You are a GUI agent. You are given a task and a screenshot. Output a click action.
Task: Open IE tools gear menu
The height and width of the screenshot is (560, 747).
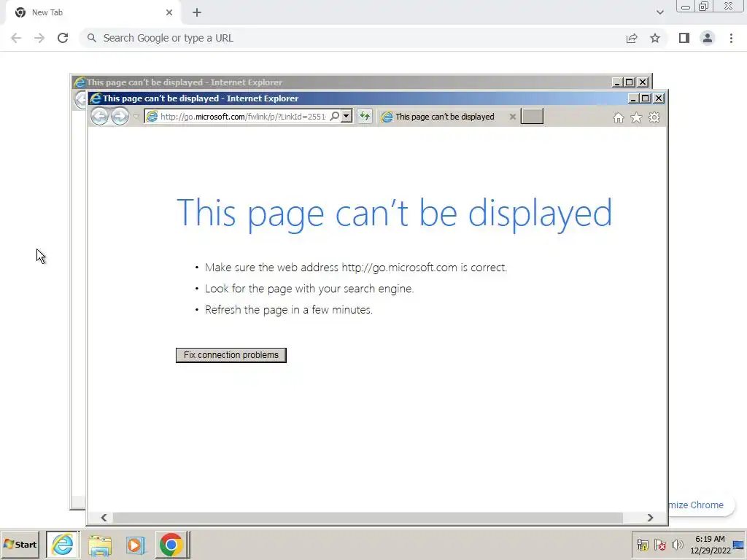tap(654, 117)
